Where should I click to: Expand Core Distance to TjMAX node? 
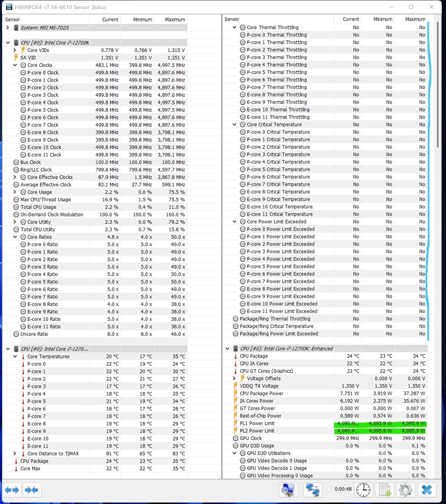click(15, 453)
